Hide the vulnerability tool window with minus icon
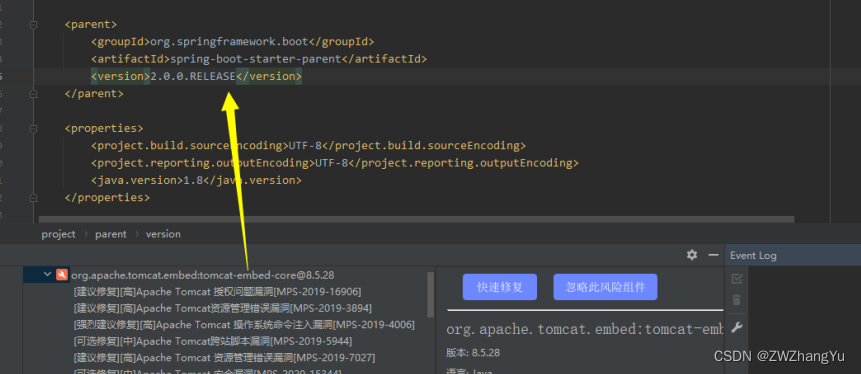861x374 pixels. (713, 255)
